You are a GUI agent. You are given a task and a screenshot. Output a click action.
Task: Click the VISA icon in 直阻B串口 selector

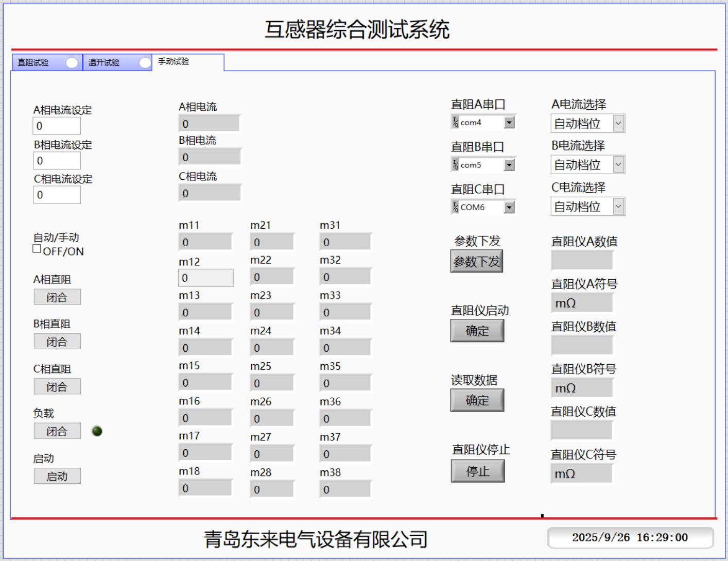456,165
